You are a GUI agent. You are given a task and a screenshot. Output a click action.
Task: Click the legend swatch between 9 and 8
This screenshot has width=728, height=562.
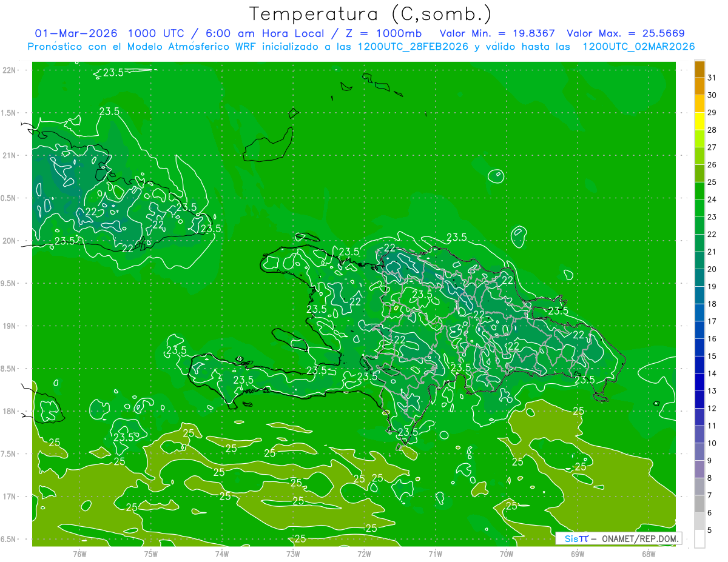(699, 470)
